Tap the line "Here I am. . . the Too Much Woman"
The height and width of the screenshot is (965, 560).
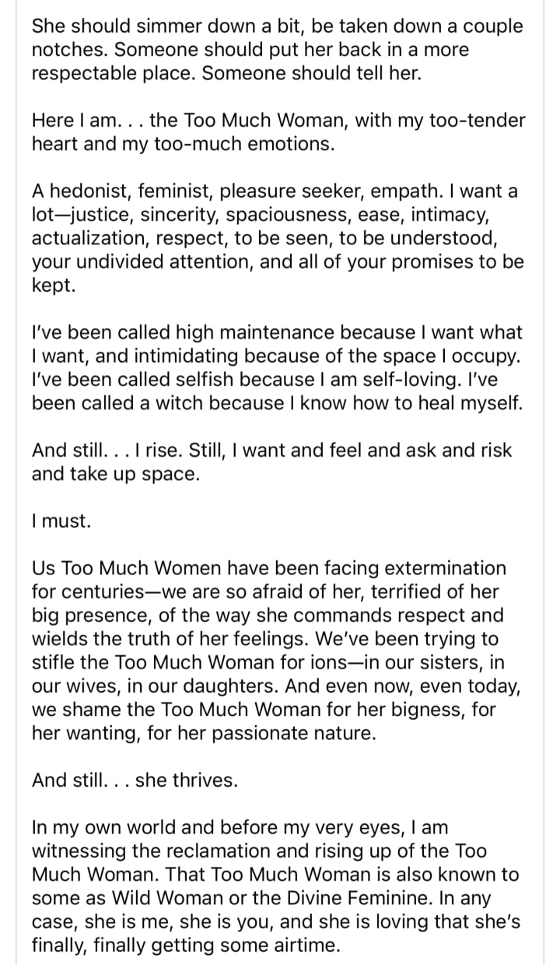pyautogui.click(x=278, y=121)
